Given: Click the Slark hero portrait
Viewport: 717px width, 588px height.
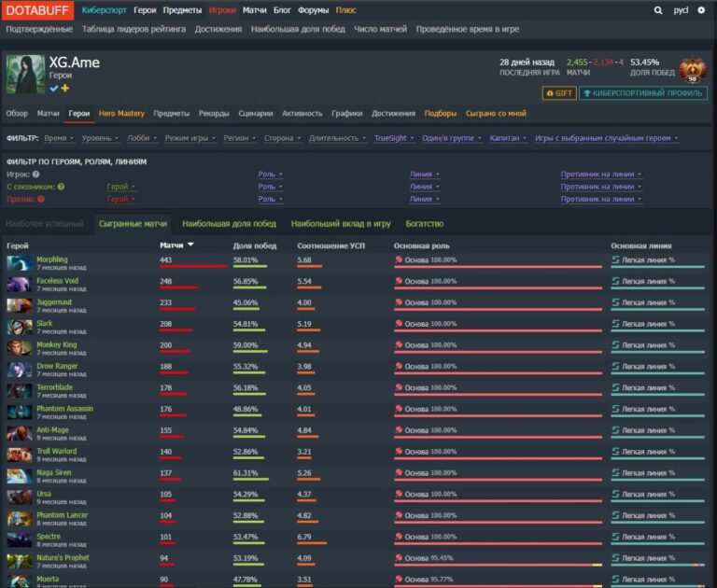Looking at the screenshot, I should (20, 327).
